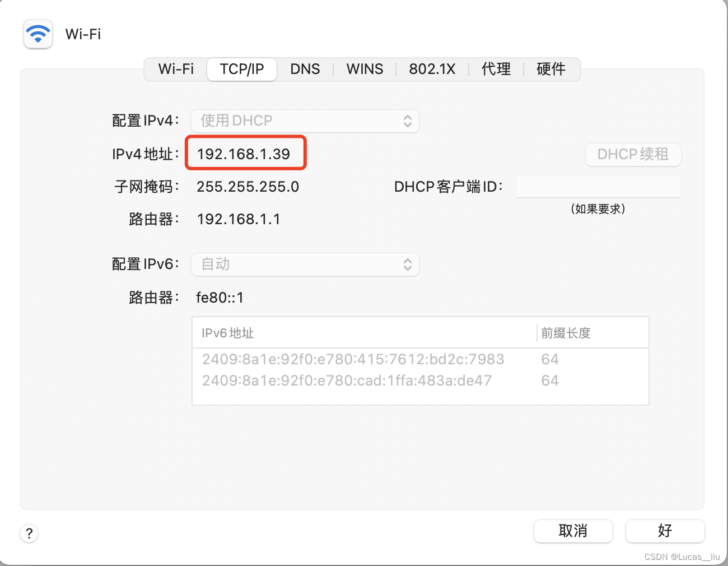Open the 硬件 tab
This screenshot has height=566, width=728.
coord(551,69)
